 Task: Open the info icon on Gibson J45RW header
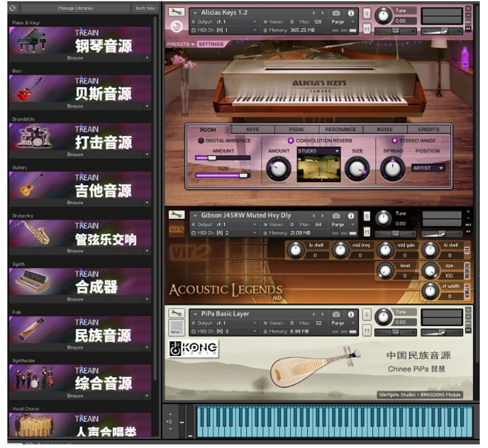(x=351, y=216)
